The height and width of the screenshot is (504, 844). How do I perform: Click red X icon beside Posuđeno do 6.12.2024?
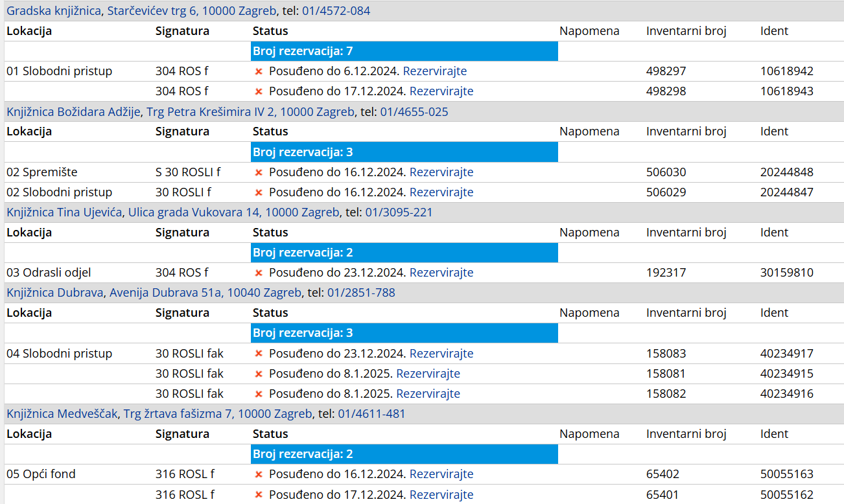[258, 71]
